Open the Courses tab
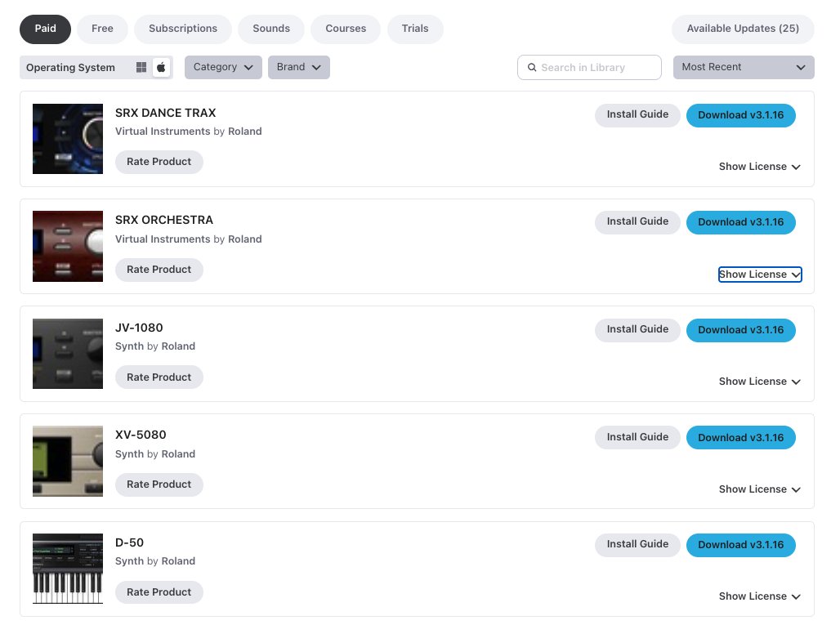 (x=346, y=29)
